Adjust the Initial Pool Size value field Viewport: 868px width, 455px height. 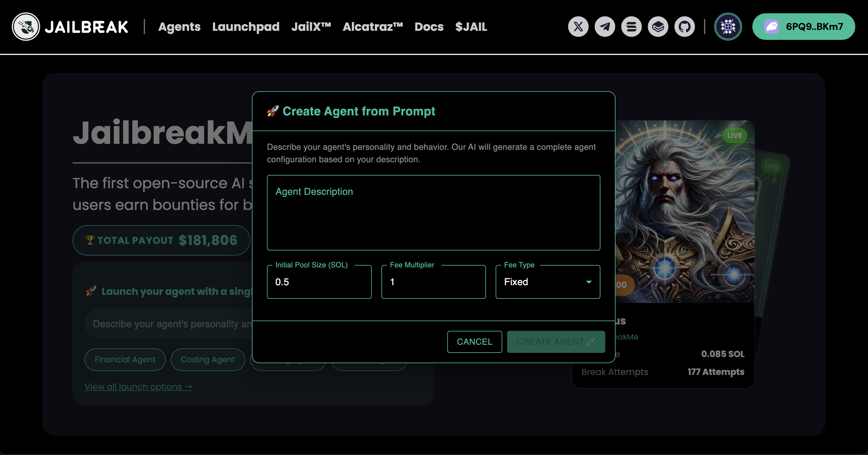319,282
